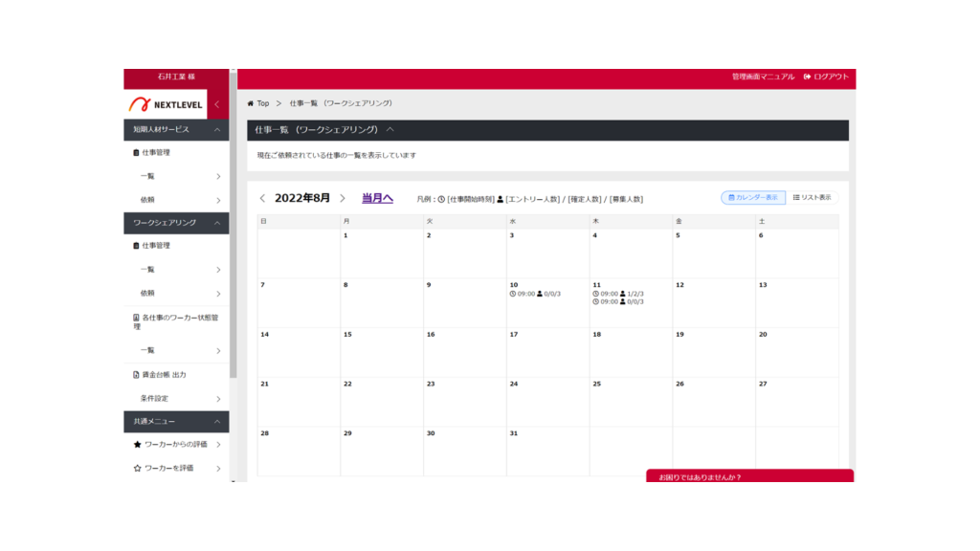Select the August 28 Sunday cell

(299, 452)
